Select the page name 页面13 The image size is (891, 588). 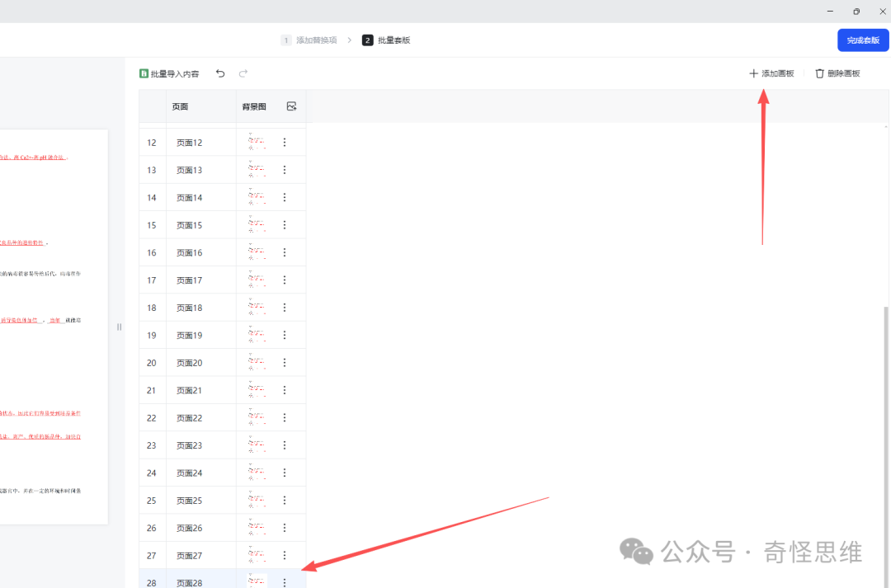pos(189,171)
